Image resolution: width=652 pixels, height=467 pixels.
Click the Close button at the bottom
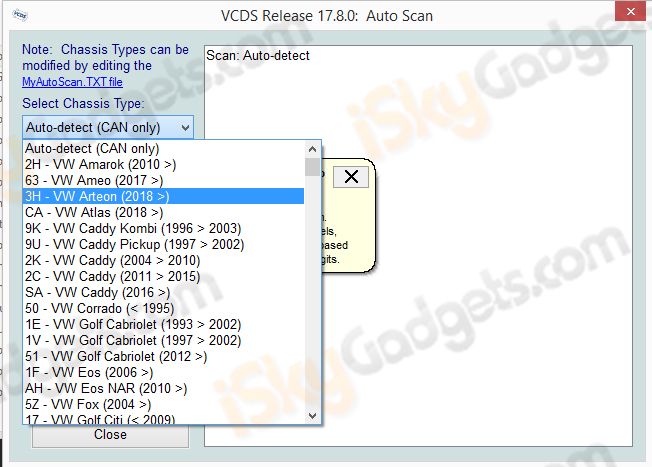(110, 435)
